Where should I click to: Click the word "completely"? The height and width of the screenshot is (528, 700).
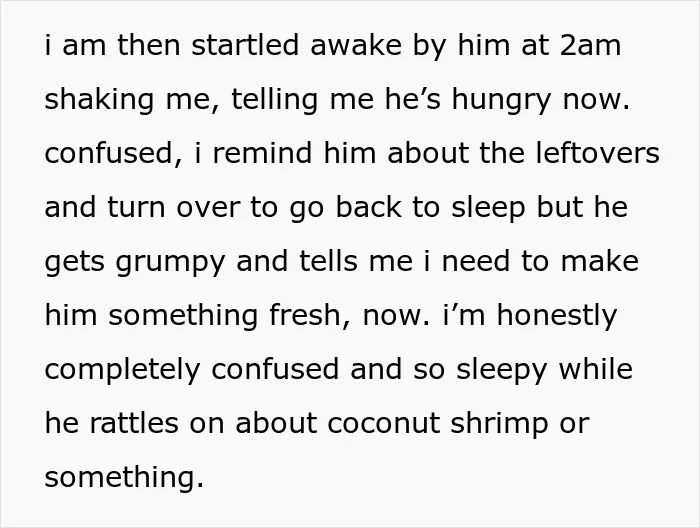pos(122,370)
